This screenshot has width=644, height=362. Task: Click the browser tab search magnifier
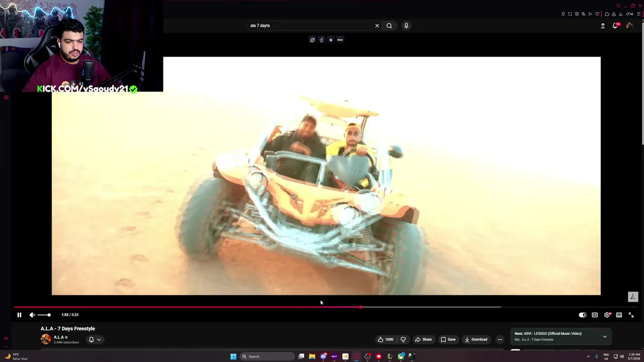click(618, 6)
